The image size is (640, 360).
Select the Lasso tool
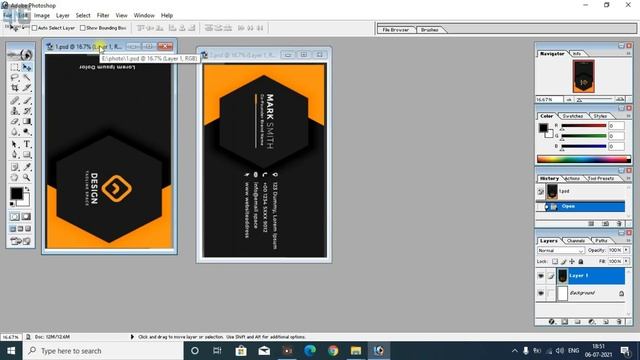(15, 78)
